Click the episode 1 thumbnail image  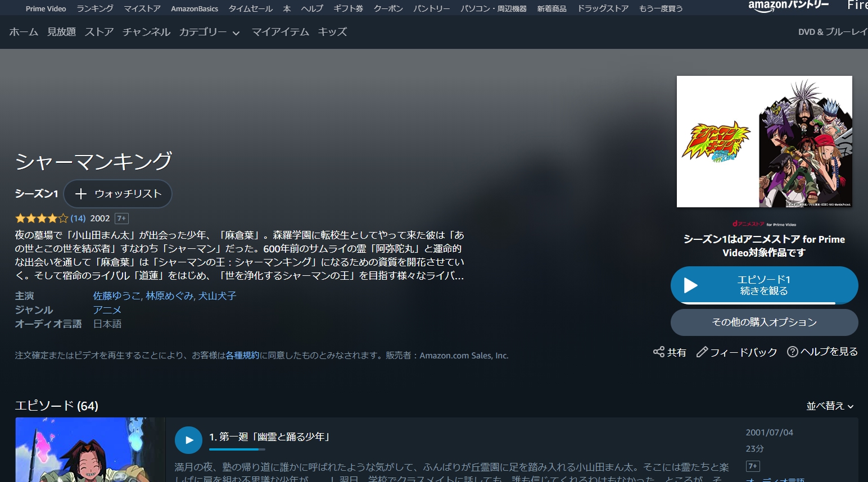(x=91, y=449)
